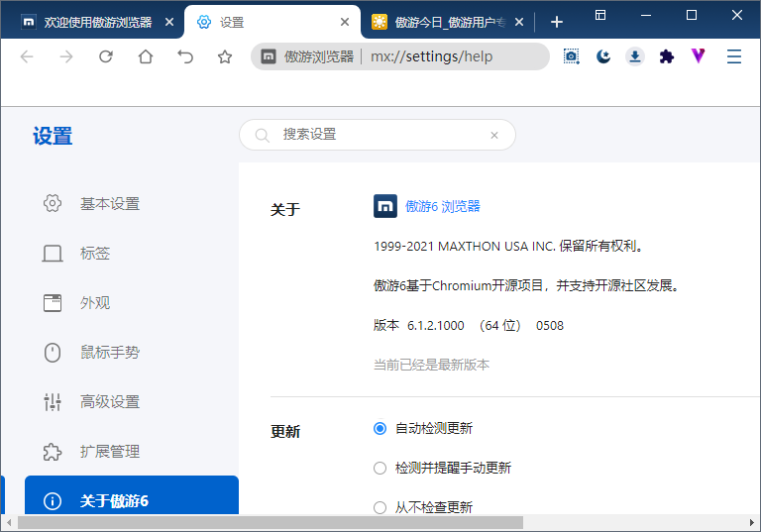This screenshot has width=761, height=532.
Task: Close the 设置 tab
Action: (x=345, y=22)
